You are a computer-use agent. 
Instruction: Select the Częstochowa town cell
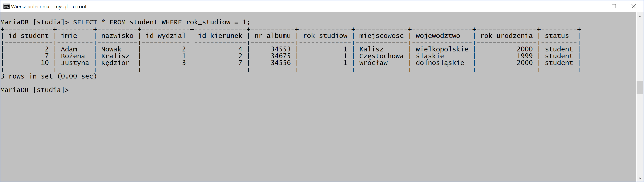381,56
